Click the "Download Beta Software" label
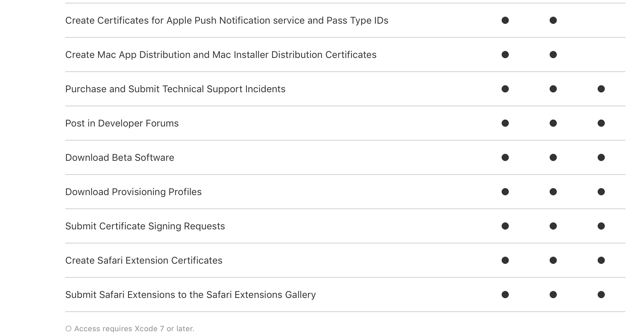 click(120, 158)
